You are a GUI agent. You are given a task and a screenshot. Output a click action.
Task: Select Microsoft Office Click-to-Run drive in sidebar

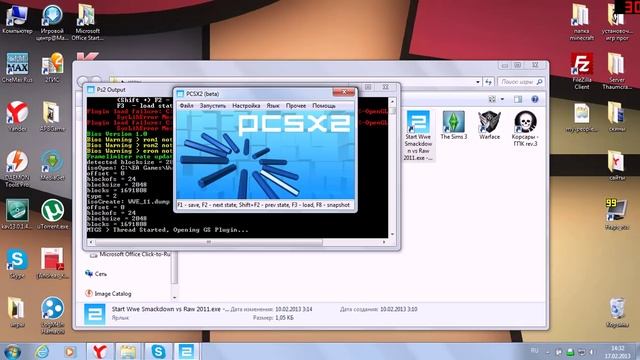130,254
